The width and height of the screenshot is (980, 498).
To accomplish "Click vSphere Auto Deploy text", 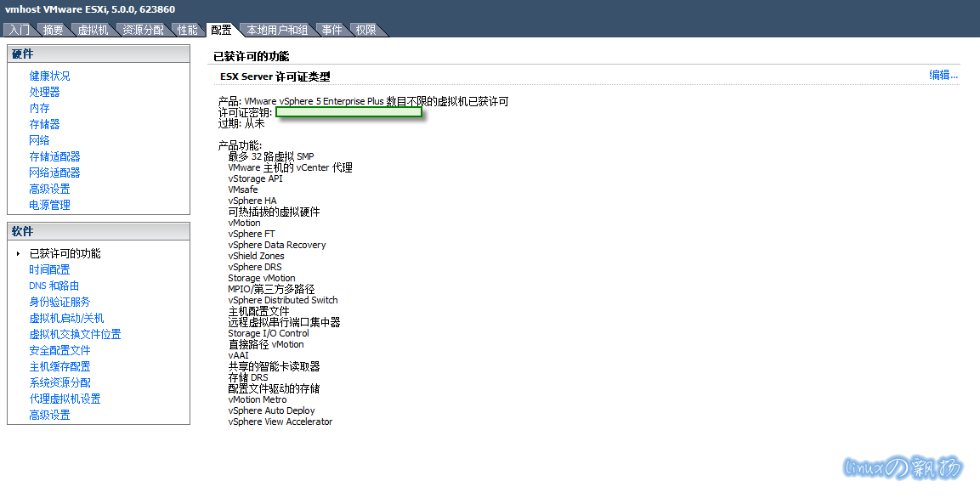I will click(x=271, y=410).
